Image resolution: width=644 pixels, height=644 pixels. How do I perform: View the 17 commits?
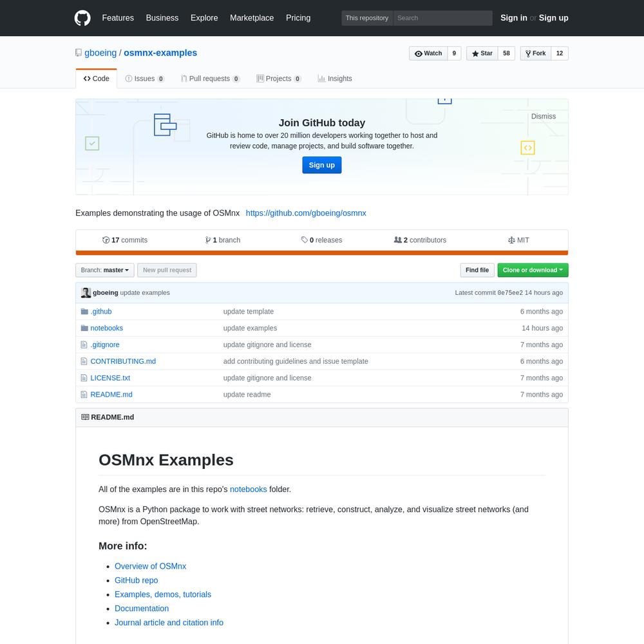(125, 240)
